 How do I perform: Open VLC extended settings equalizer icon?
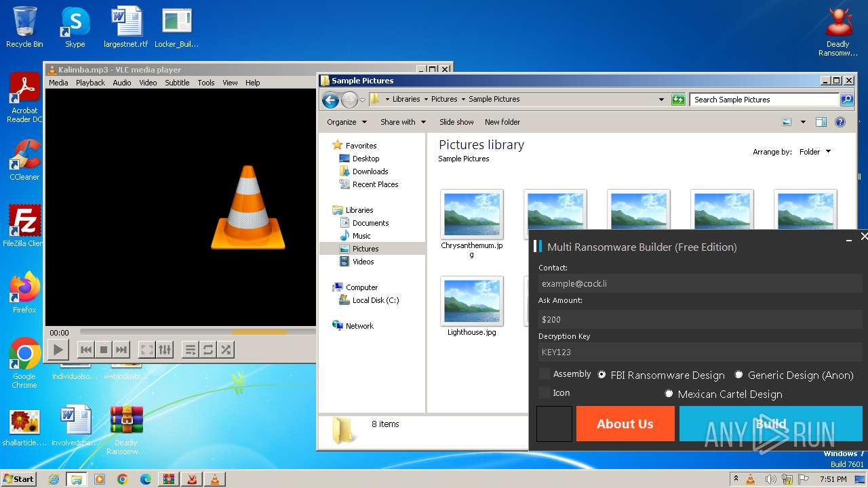tap(165, 350)
